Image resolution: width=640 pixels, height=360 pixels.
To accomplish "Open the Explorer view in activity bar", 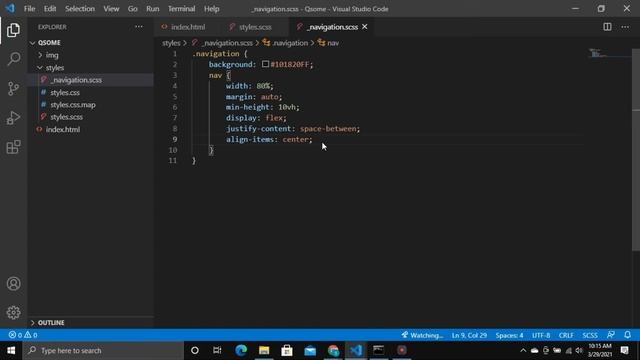I will pos(13,30).
